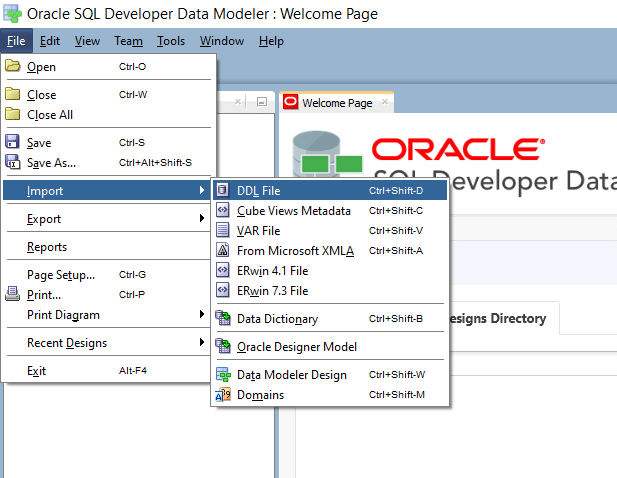Click the Data Modeler app icon in title bar
The height and width of the screenshot is (478, 617).
tap(12, 13)
